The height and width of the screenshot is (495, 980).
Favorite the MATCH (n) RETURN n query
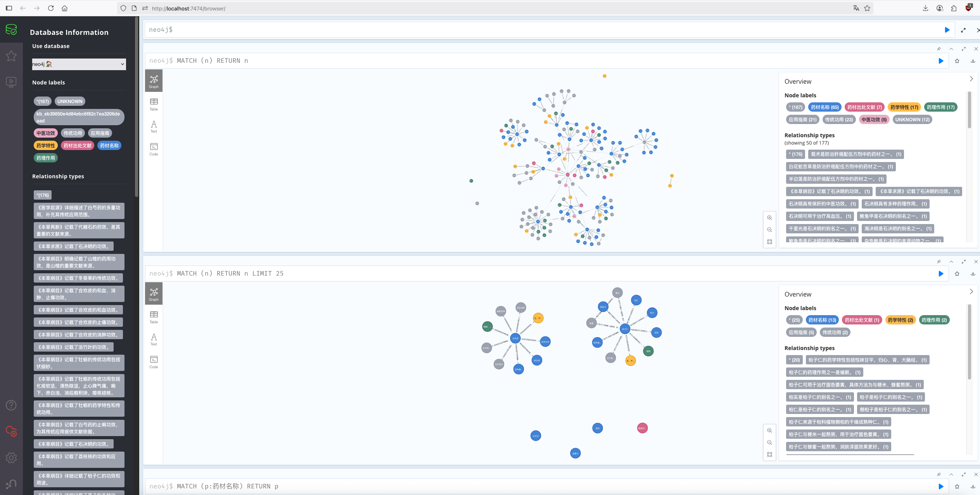click(957, 61)
